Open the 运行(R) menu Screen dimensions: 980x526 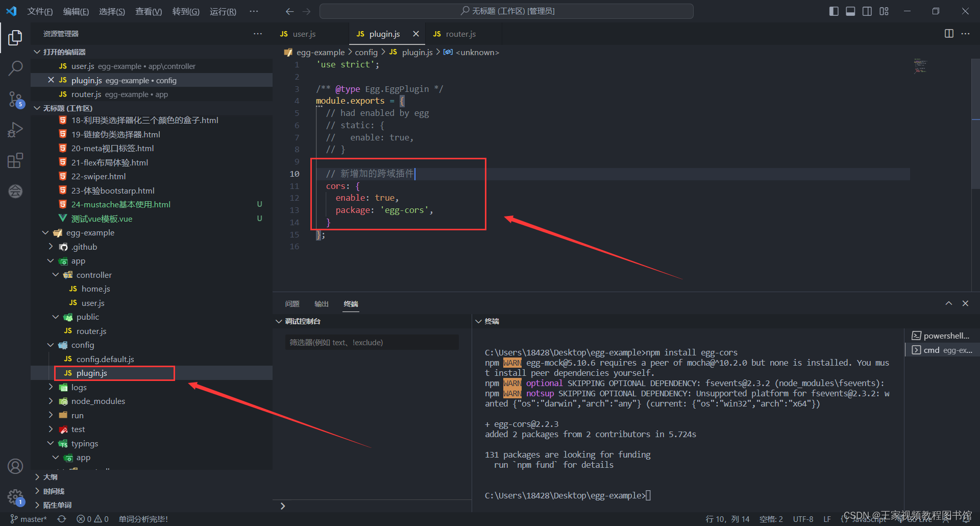[223, 11]
